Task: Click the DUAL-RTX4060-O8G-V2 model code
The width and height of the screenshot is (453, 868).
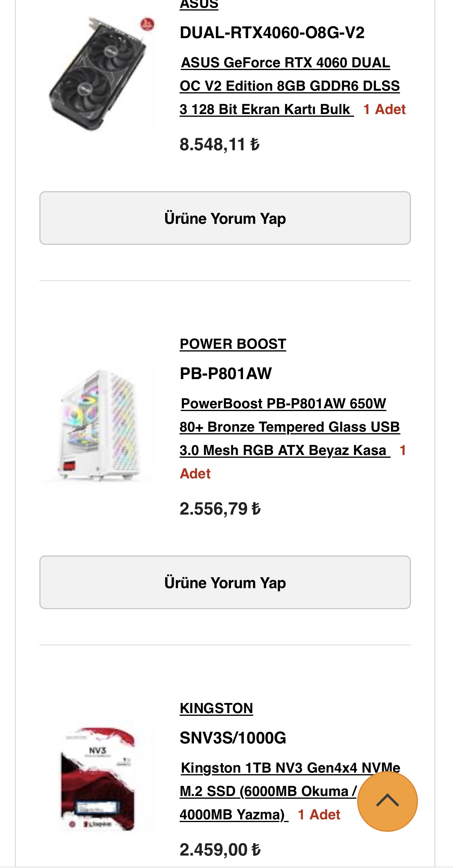Action: [x=272, y=33]
